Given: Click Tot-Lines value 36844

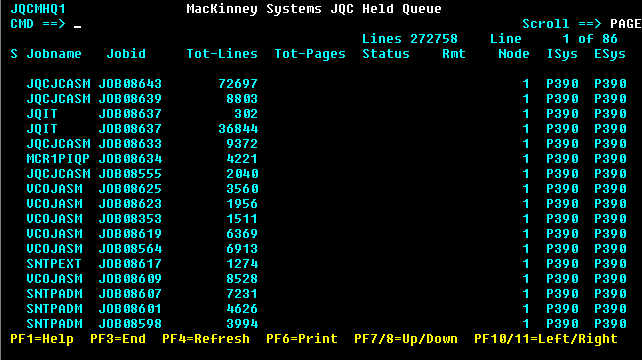Looking at the screenshot, I should [x=238, y=129].
